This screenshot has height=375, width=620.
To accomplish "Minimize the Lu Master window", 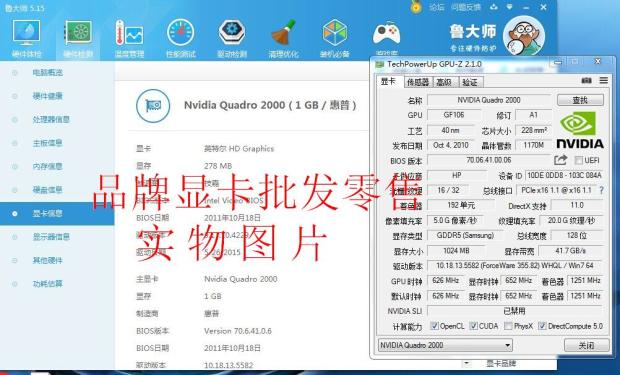I will [526, 7].
